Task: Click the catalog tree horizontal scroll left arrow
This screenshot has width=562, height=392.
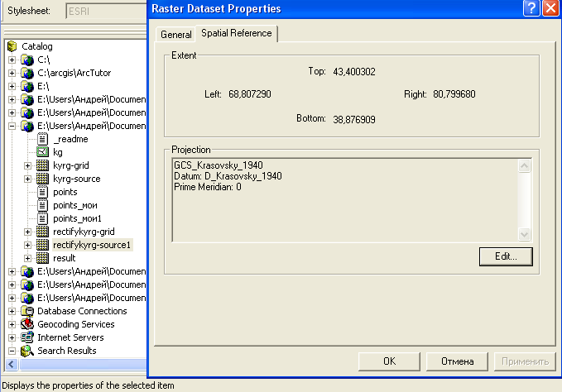Action: (12, 365)
